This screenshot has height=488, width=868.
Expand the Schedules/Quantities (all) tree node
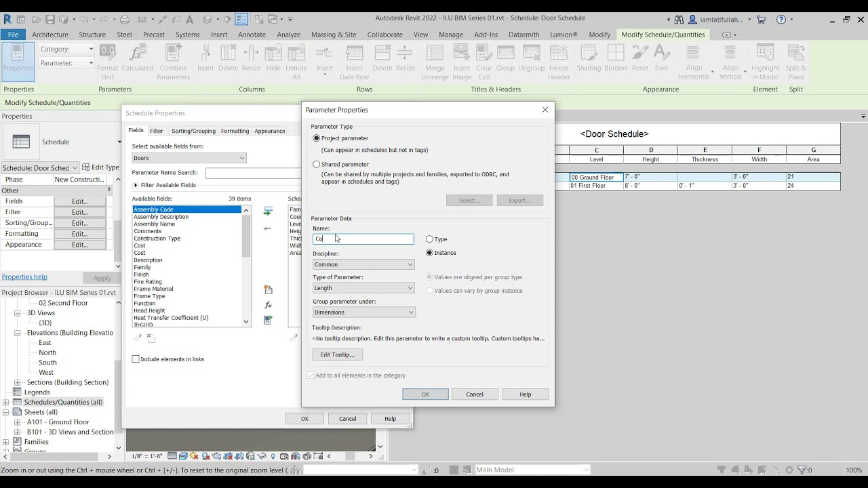tap(6, 402)
